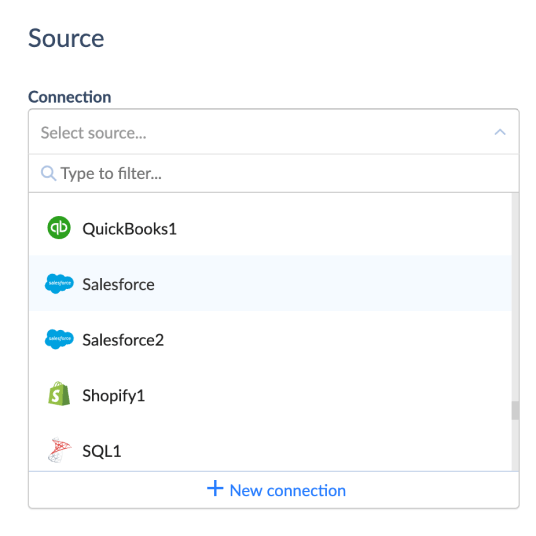Viewport: 536px width, 536px height.
Task: Click the Source heading
Action: 66,38
